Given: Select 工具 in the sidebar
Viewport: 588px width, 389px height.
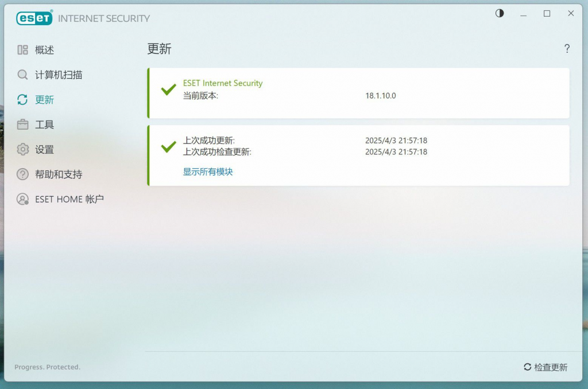Looking at the screenshot, I should click(44, 125).
